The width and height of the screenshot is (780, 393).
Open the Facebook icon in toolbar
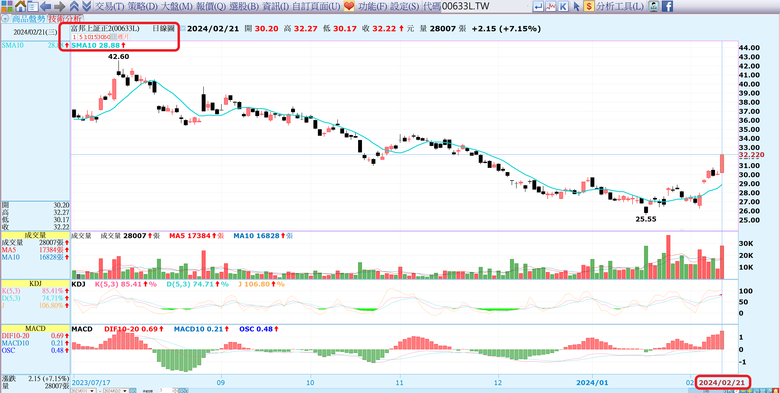click(667, 6)
